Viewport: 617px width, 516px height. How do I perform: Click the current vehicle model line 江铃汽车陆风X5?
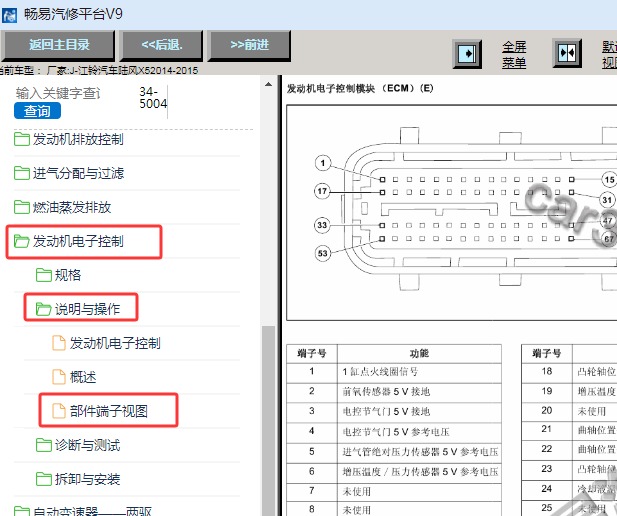(99, 70)
